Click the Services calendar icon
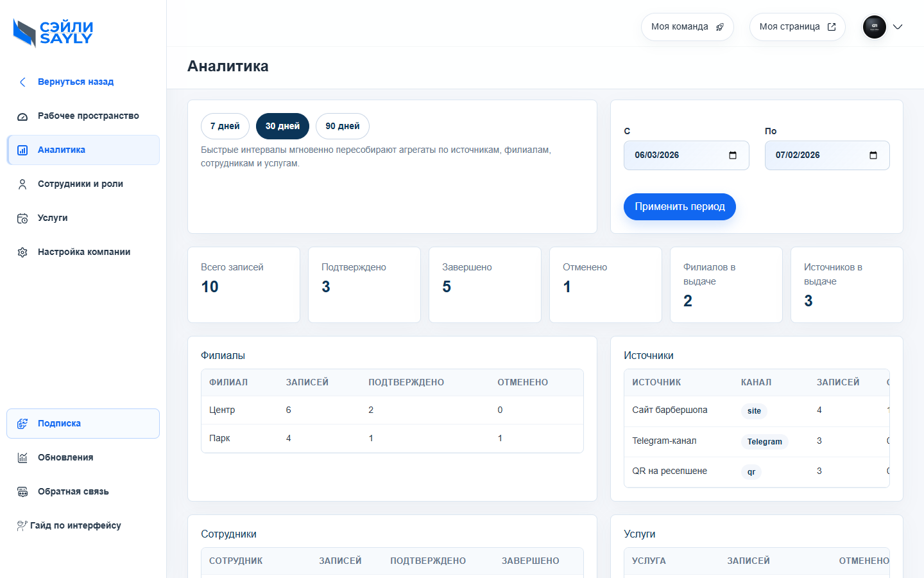 (22, 218)
